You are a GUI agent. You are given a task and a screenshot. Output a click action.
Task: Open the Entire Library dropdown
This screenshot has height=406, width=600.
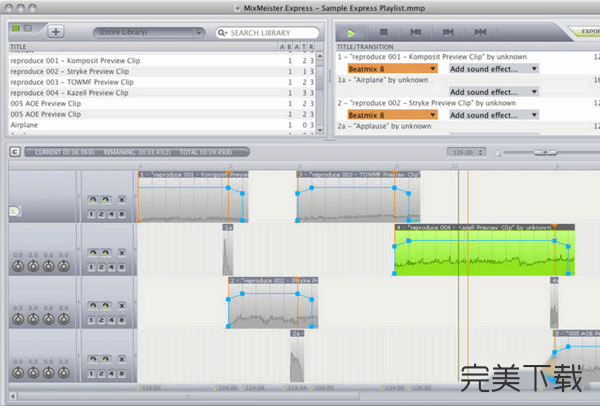[x=149, y=33]
